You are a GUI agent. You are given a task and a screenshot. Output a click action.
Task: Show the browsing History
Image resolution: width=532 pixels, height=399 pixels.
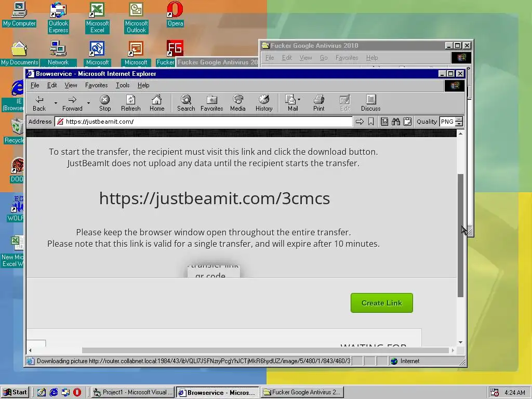(x=263, y=103)
